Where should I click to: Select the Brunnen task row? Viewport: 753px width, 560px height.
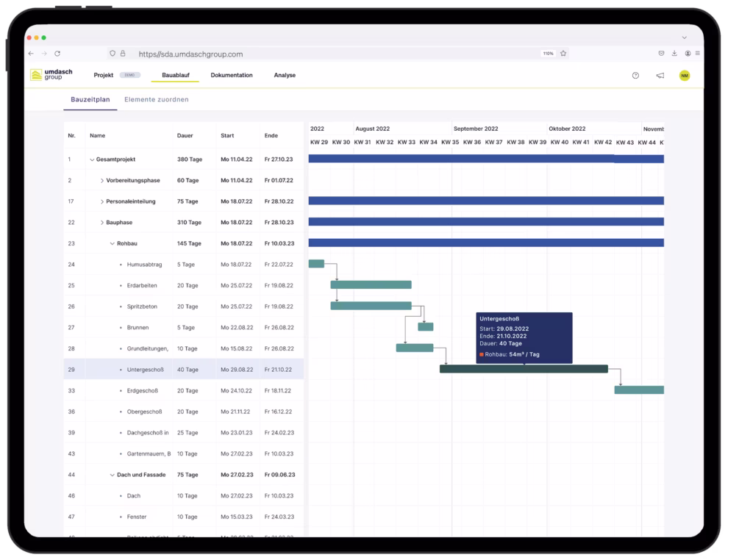[x=183, y=328]
